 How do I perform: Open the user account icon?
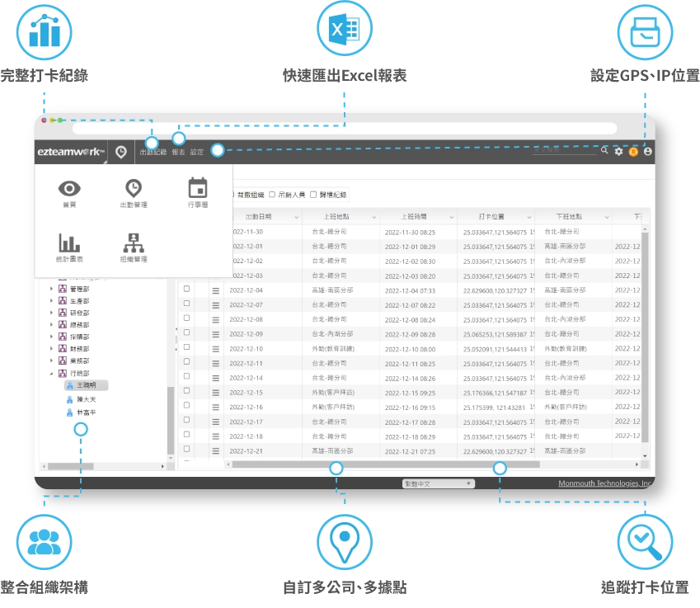pos(648,152)
